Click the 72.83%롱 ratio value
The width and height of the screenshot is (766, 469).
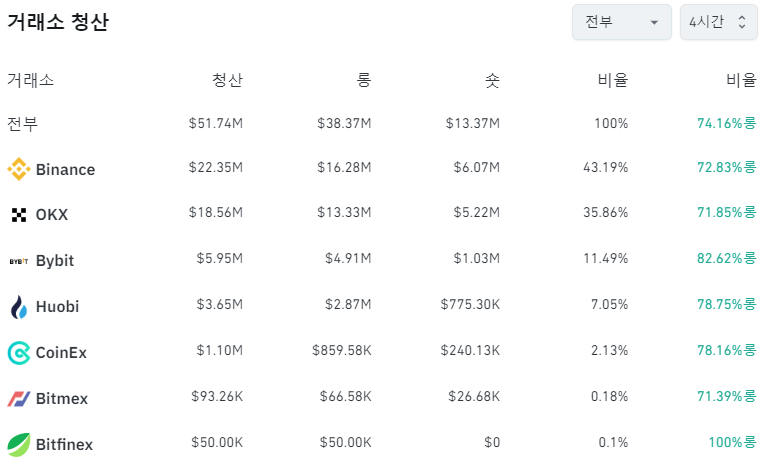[726, 168]
